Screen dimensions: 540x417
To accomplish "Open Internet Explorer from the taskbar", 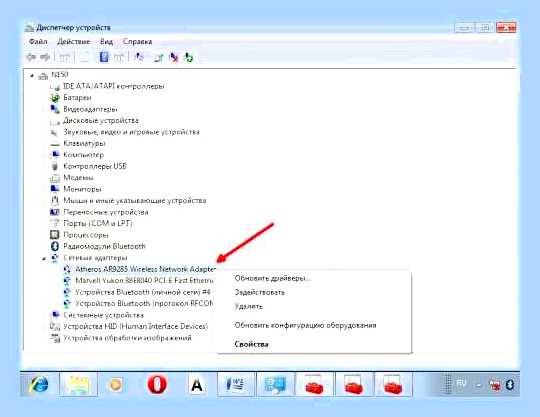I will pyautogui.click(x=40, y=384).
